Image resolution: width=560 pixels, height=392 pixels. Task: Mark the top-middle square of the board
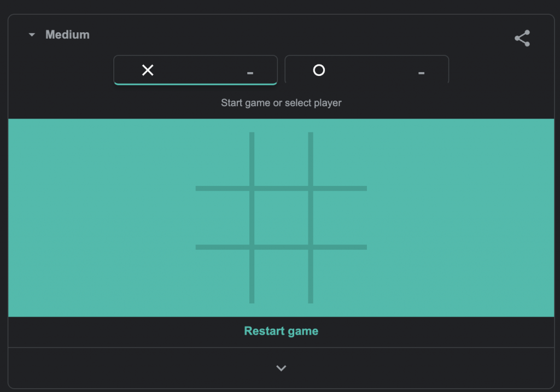point(281,160)
